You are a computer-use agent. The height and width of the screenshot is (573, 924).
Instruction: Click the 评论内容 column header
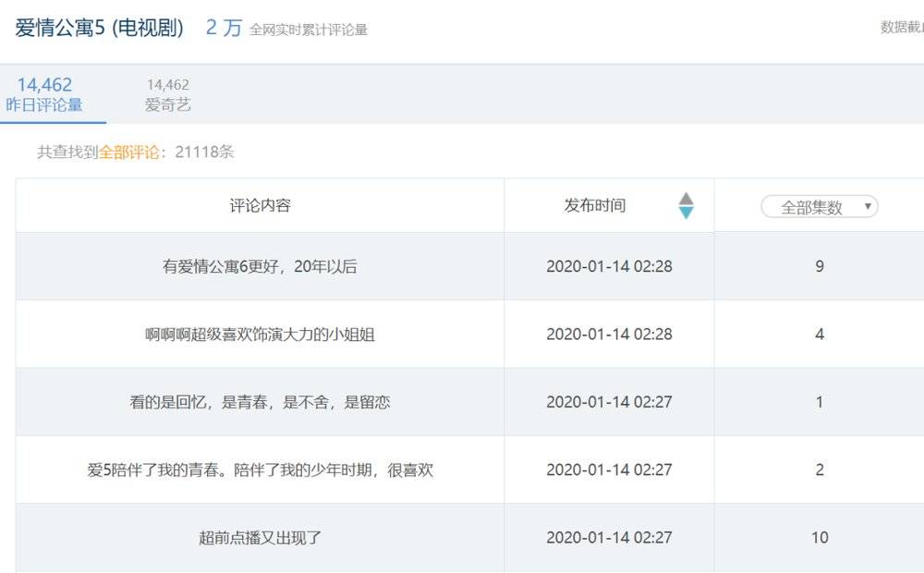pyautogui.click(x=260, y=205)
